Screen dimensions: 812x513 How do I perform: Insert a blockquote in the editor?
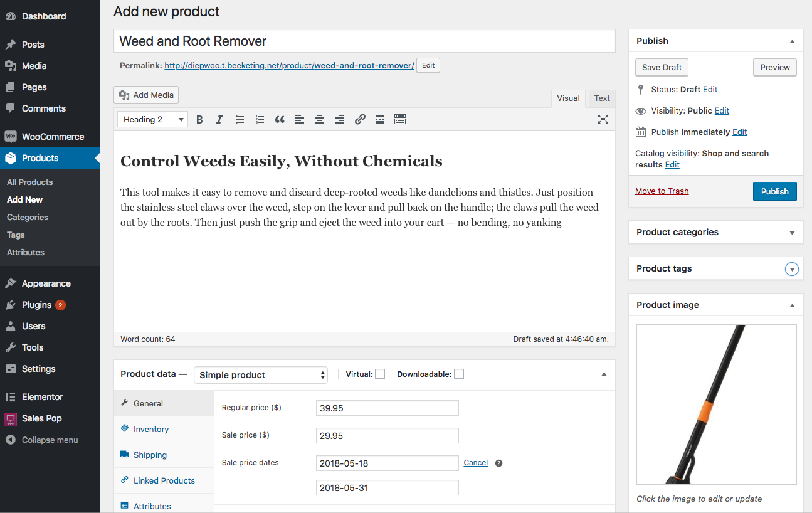280,119
